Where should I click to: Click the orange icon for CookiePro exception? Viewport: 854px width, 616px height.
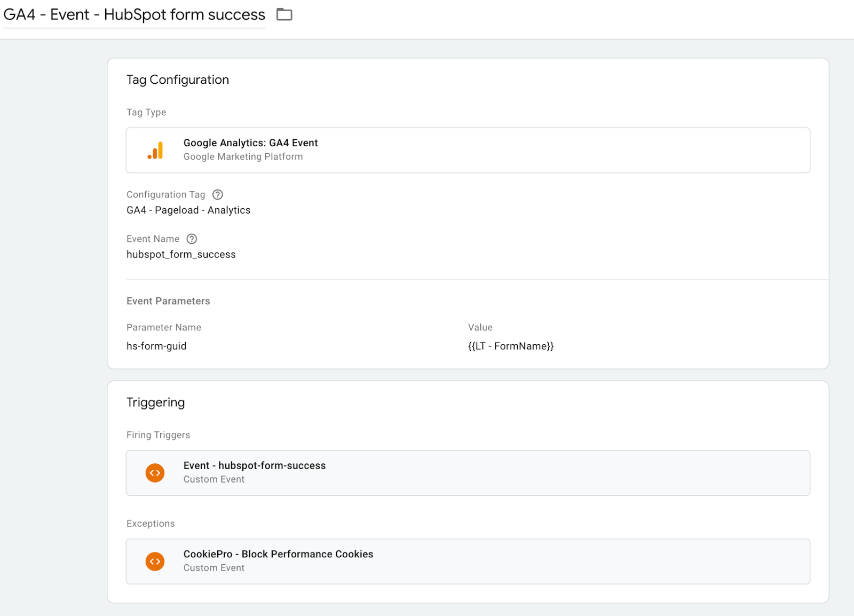click(155, 562)
